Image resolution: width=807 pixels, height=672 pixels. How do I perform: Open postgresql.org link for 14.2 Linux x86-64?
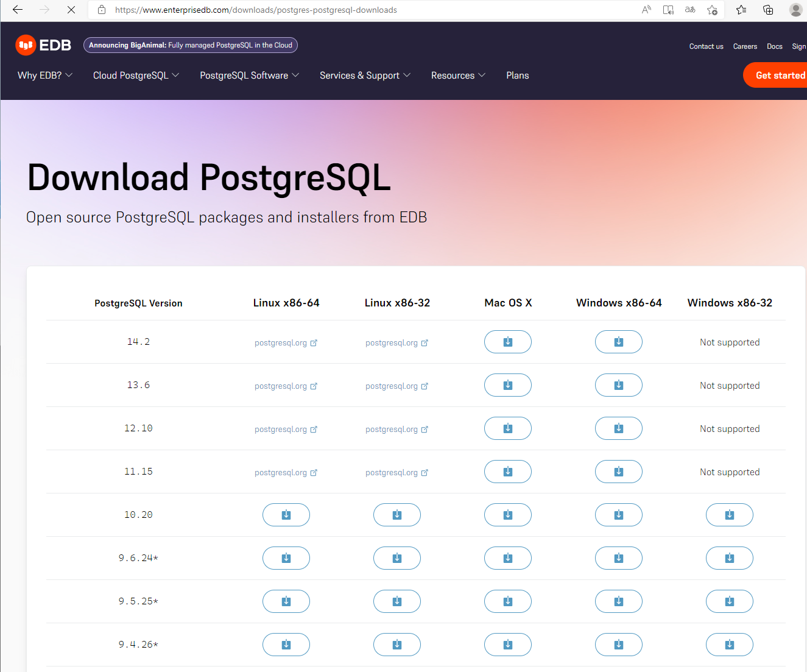tap(286, 343)
